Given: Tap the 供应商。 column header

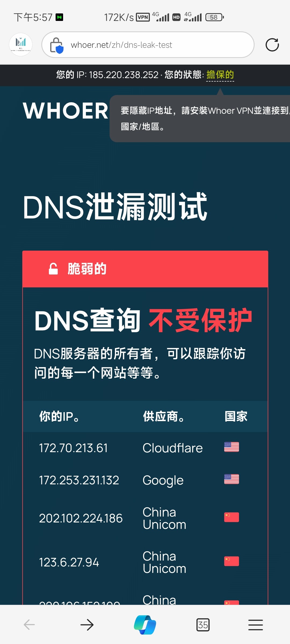Looking at the screenshot, I should 164,416.
